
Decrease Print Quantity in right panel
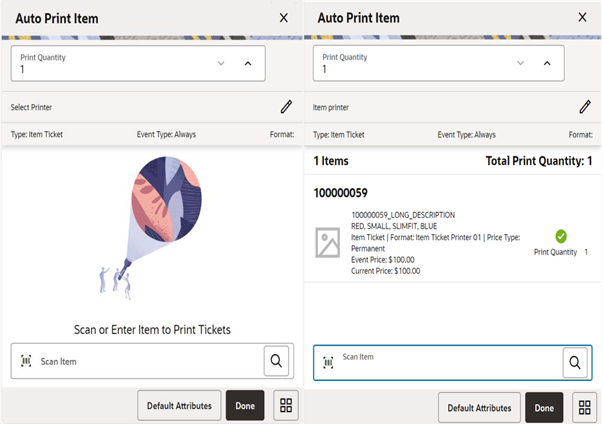tap(520, 64)
